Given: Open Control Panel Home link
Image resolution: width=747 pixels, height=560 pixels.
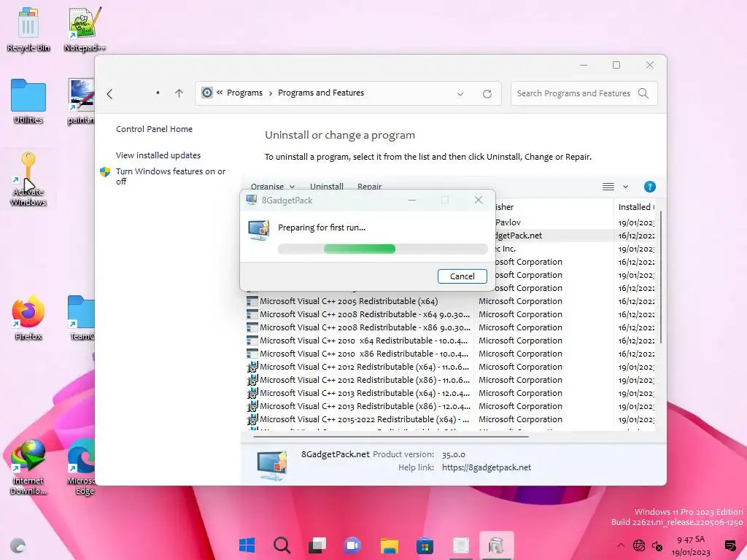Looking at the screenshot, I should coord(154,129).
